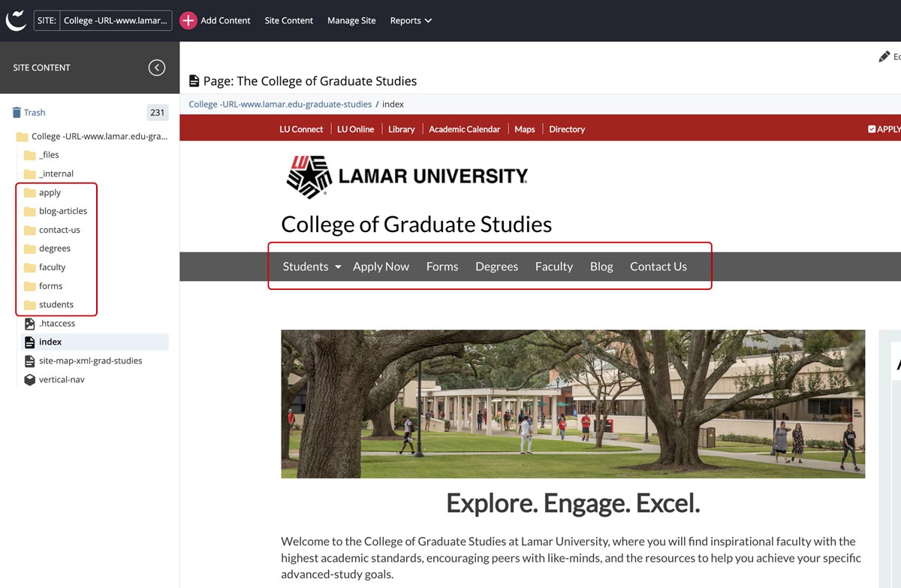This screenshot has width=901, height=588.
Task: Open the Reports dropdown menu
Action: (x=410, y=20)
